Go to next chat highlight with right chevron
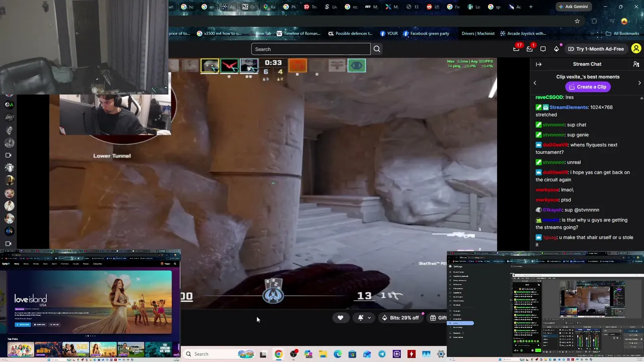The width and height of the screenshot is (644, 362). pyautogui.click(x=639, y=83)
